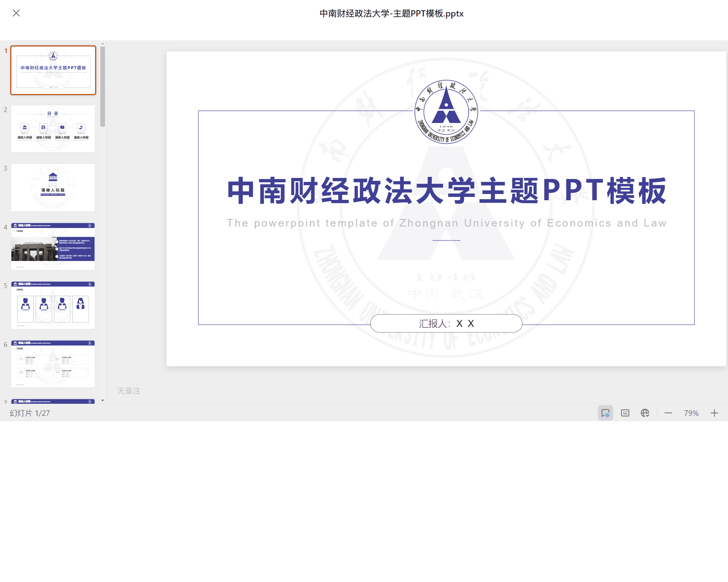Click the slide counter 幻灯片 1/27
Viewport: 728px width, 582px height.
[30, 413]
